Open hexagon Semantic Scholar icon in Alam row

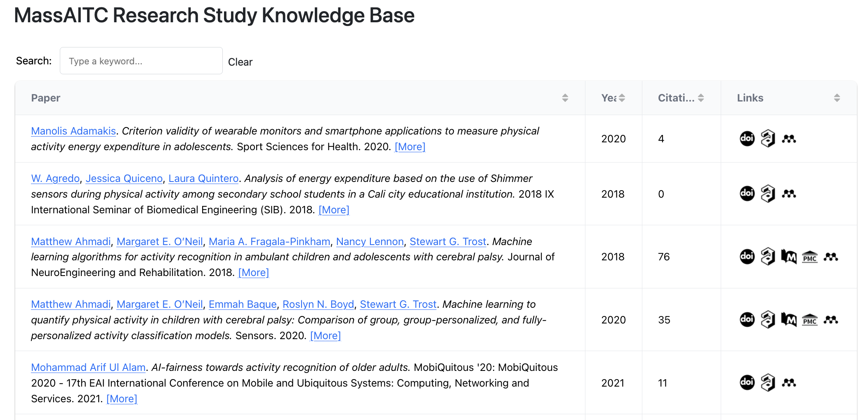click(768, 382)
